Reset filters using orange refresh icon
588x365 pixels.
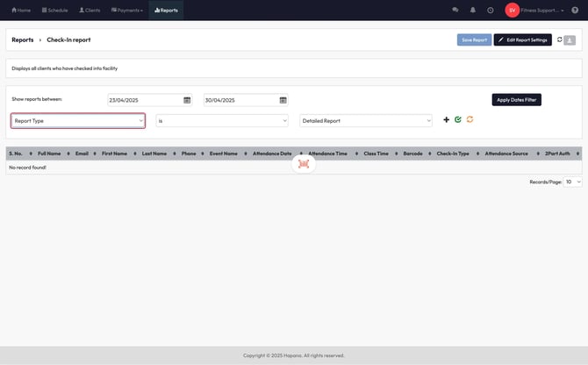pos(470,120)
